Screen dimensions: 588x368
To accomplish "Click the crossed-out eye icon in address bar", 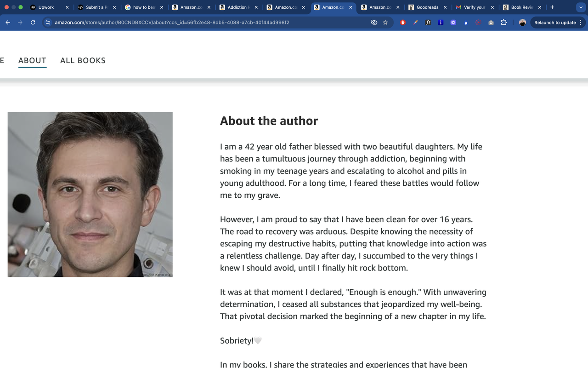I will 374,22.
